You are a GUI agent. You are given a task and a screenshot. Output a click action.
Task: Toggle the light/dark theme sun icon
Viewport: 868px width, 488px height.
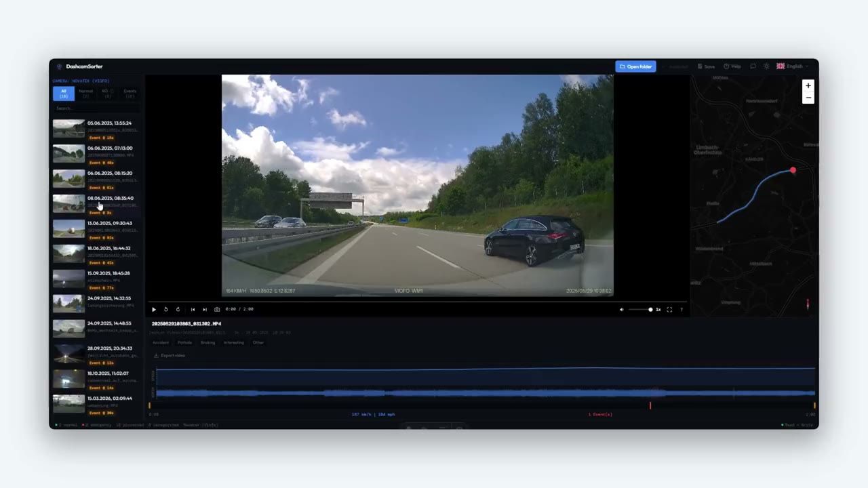point(766,66)
